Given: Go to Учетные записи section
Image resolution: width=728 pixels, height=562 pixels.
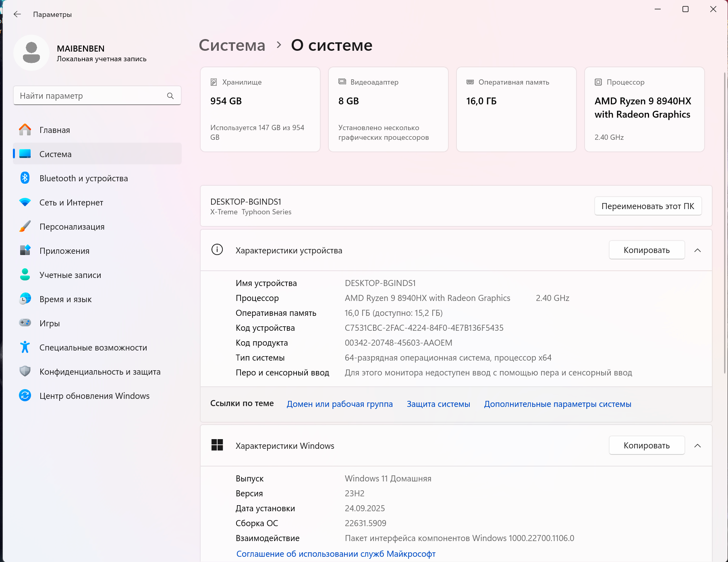Looking at the screenshot, I should [x=70, y=275].
